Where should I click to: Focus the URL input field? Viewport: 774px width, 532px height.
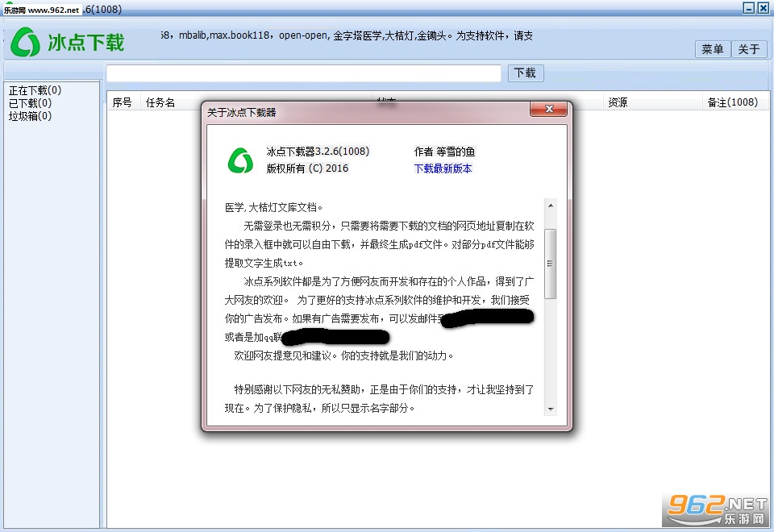[304, 73]
